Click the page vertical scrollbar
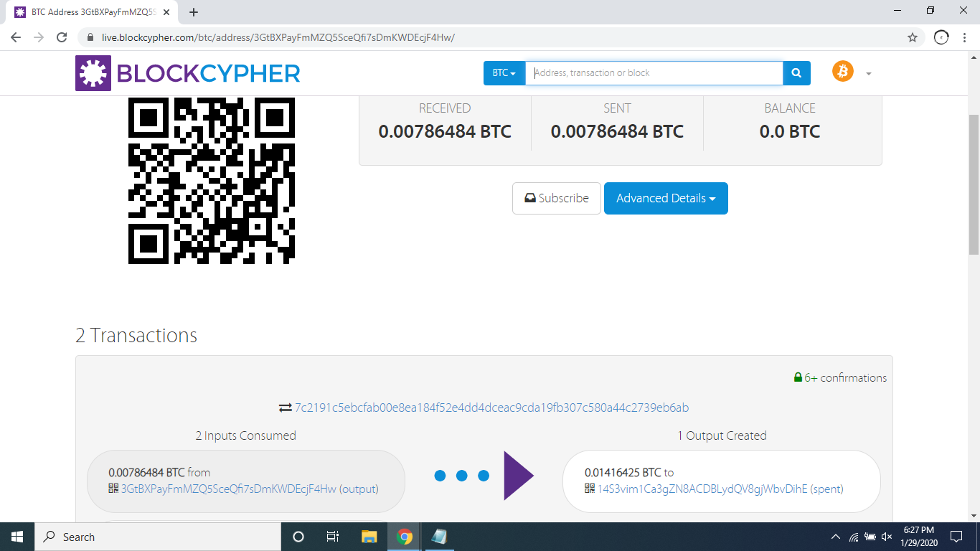The image size is (980, 551). coord(974,187)
